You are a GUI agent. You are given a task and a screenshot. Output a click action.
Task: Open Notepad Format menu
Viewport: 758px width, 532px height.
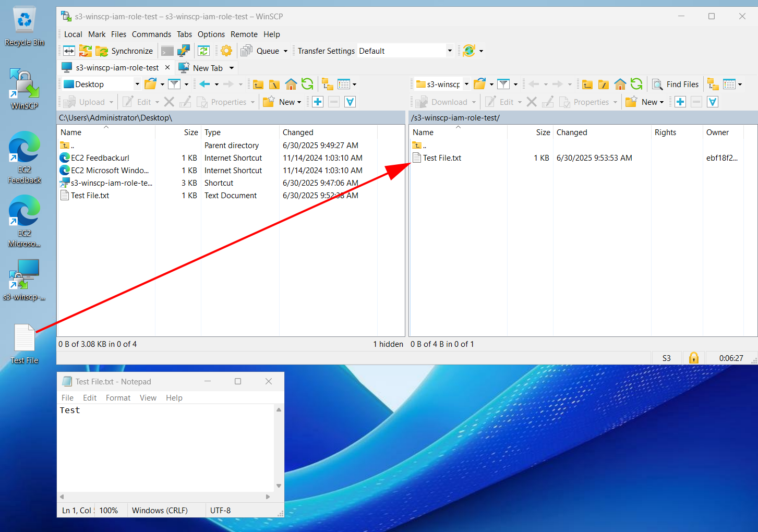point(118,397)
